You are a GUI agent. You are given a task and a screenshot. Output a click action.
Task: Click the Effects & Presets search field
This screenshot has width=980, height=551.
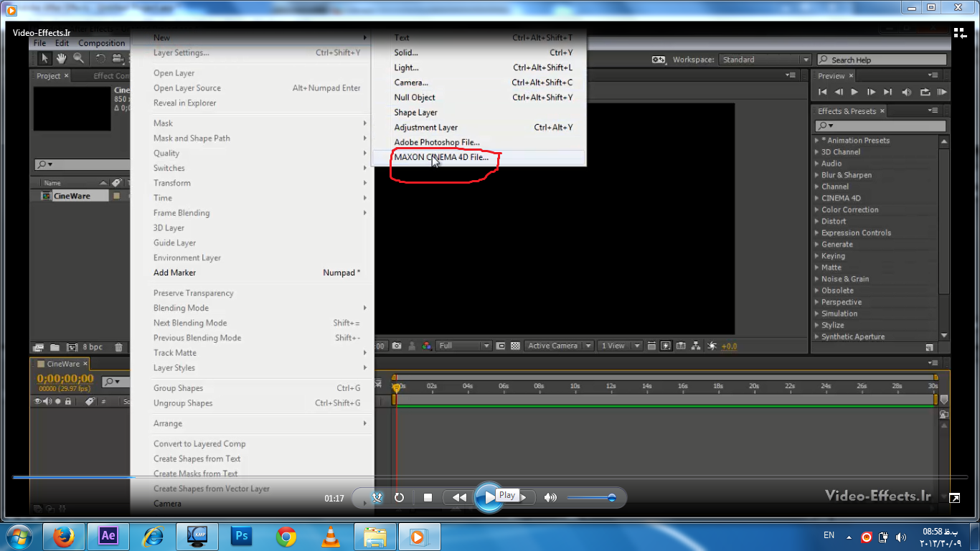880,126
